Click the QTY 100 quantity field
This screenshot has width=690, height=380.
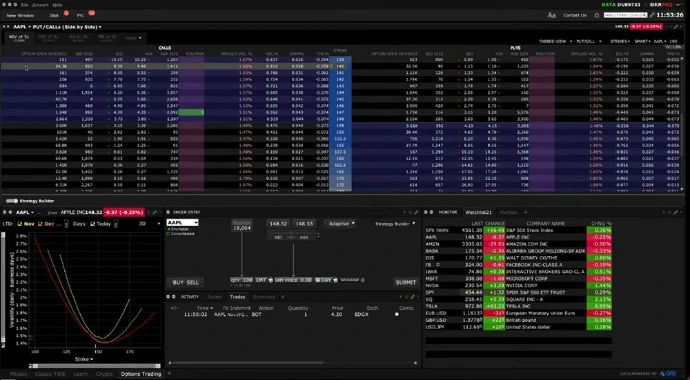(242, 280)
